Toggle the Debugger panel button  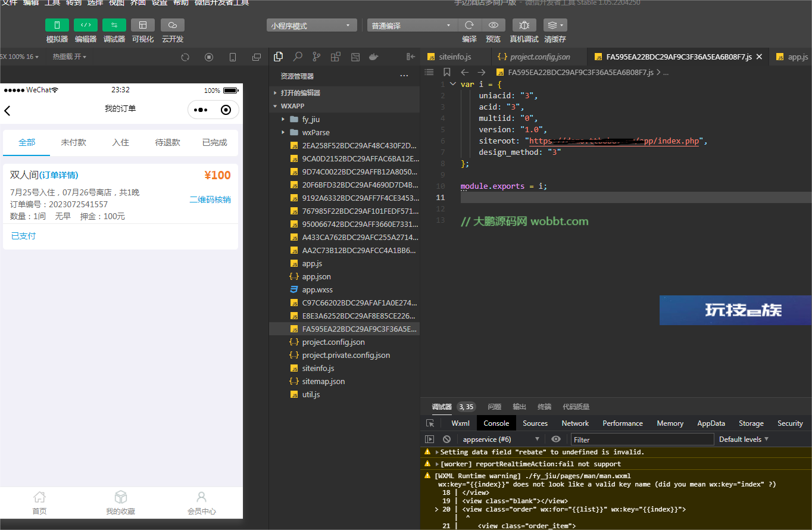[x=114, y=25]
